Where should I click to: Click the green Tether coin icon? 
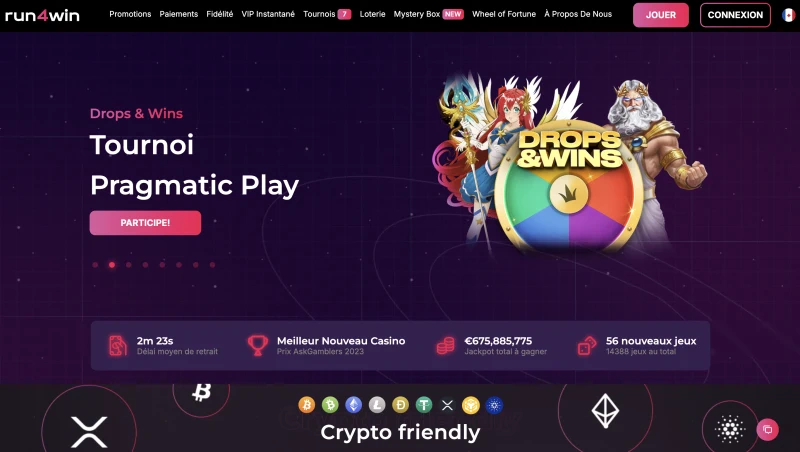pos(424,405)
